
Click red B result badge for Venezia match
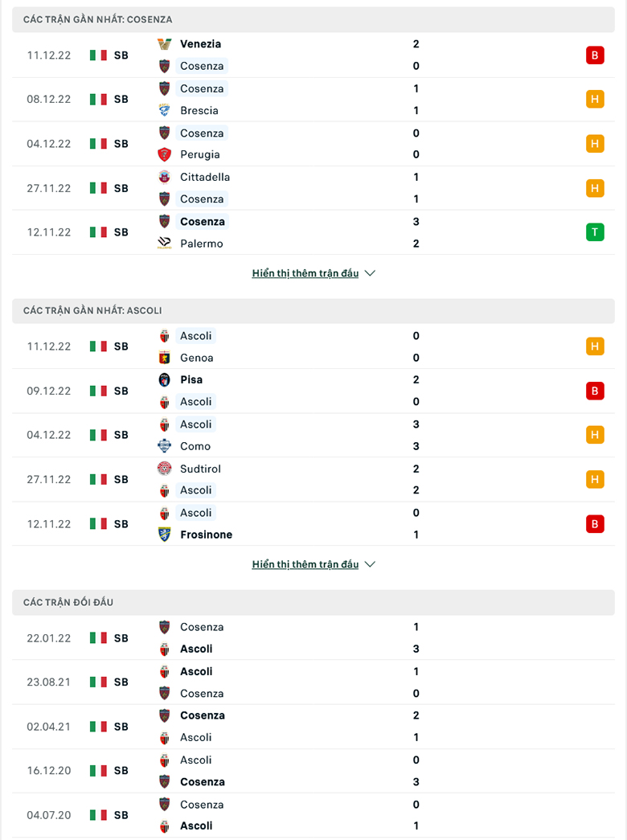(x=595, y=55)
